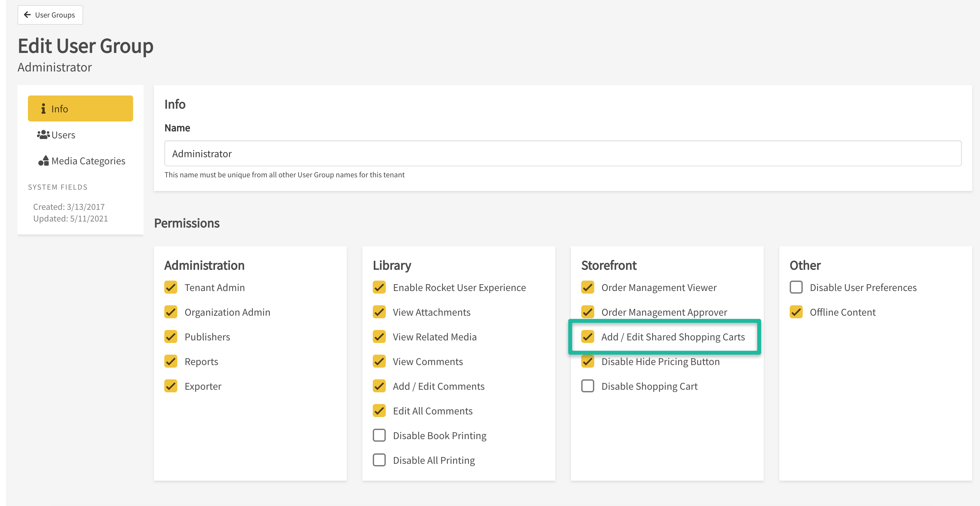Click the Users group icon in sidebar
Image resolution: width=980 pixels, height=506 pixels.
pos(43,135)
